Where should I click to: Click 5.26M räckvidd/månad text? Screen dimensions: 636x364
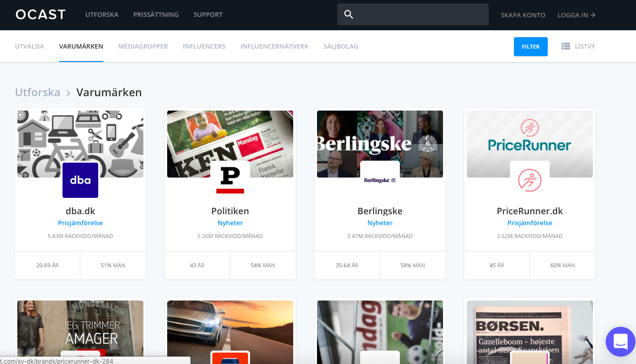pyautogui.click(x=230, y=236)
